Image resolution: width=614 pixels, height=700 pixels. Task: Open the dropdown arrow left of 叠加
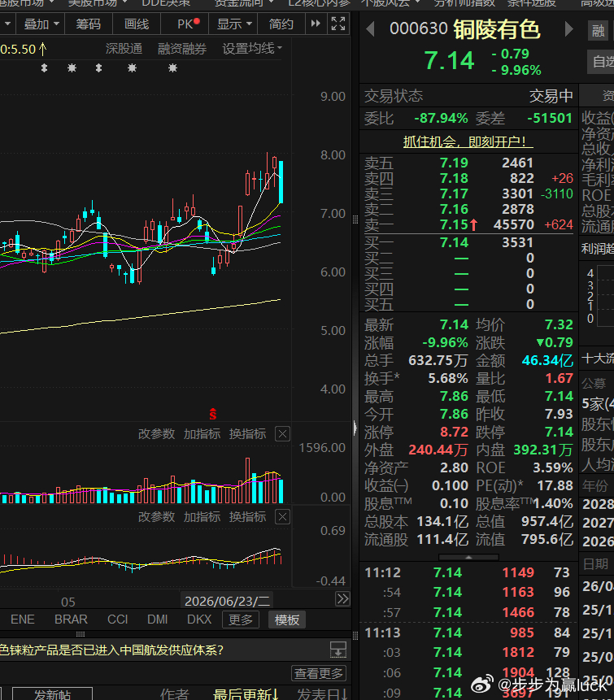[x=7, y=24]
